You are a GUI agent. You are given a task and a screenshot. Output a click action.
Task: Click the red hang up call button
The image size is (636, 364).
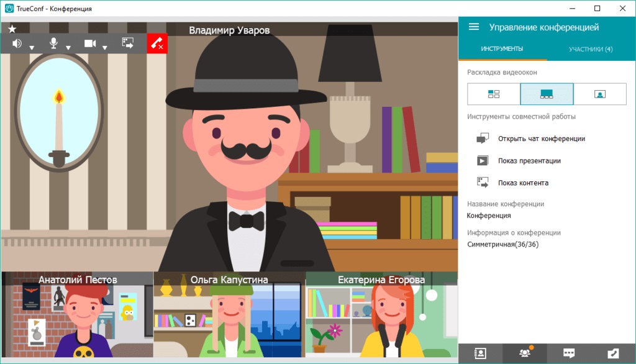157,43
